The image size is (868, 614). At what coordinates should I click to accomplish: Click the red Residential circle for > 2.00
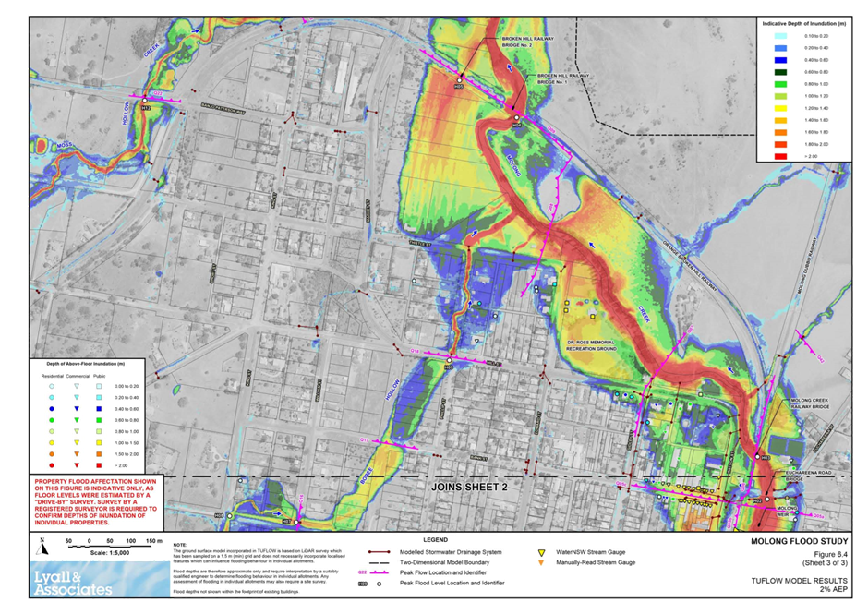(x=52, y=465)
